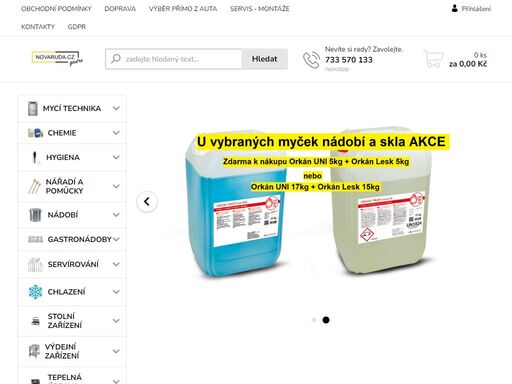This screenshot has height=384, width=512.
Task: Click the shopping cart icon
Action: point(433,59)
